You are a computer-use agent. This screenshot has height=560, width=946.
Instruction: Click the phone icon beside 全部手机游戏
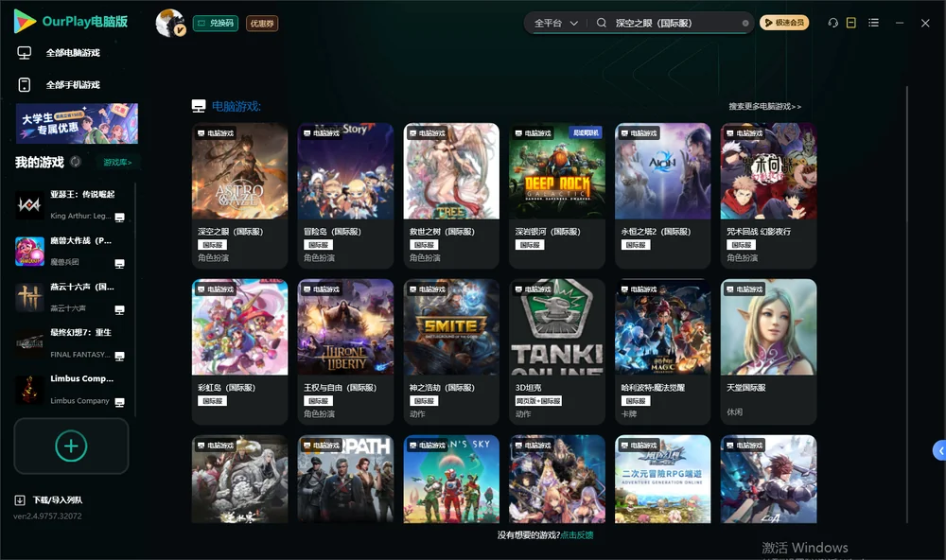pyautogui.click(x=25, y=85)
